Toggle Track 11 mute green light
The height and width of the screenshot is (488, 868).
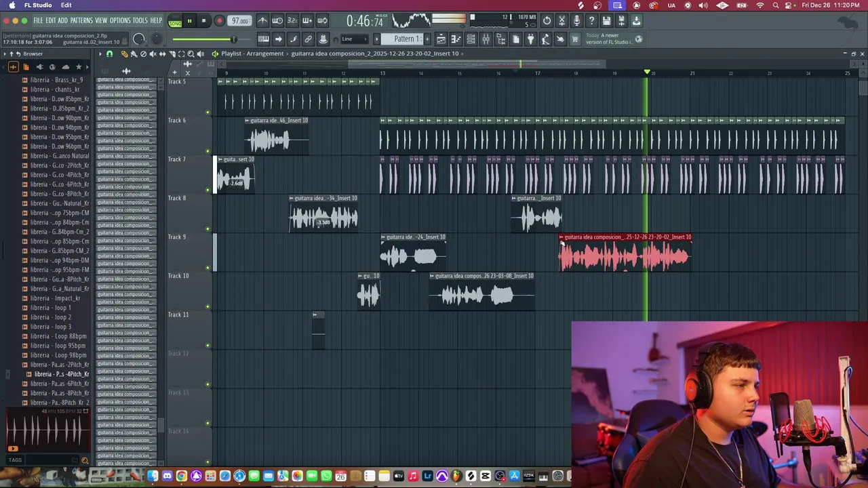208,345
